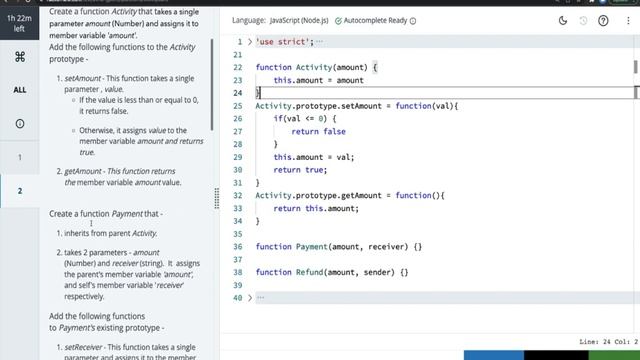The height and width of the screenshot is (360, 640).
Task: Click the 'Line: 24 Col: 2' status text
Action: [x=608, y=342]
